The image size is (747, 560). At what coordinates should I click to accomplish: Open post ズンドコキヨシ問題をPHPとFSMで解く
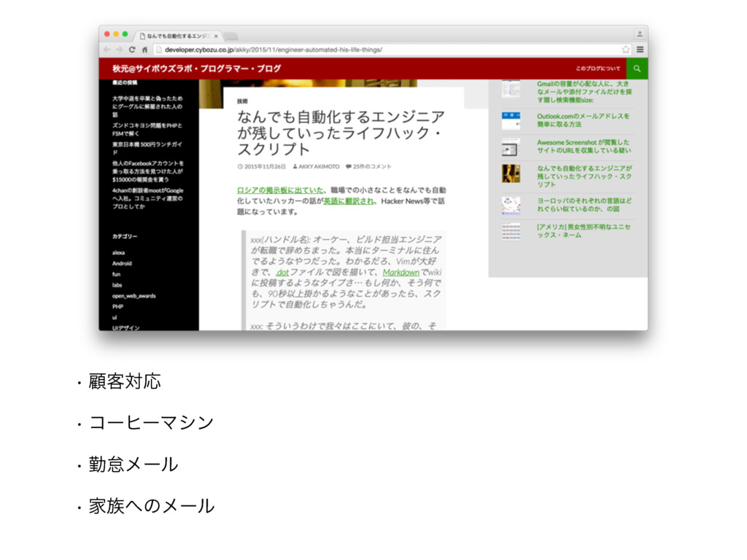point(147,130)
